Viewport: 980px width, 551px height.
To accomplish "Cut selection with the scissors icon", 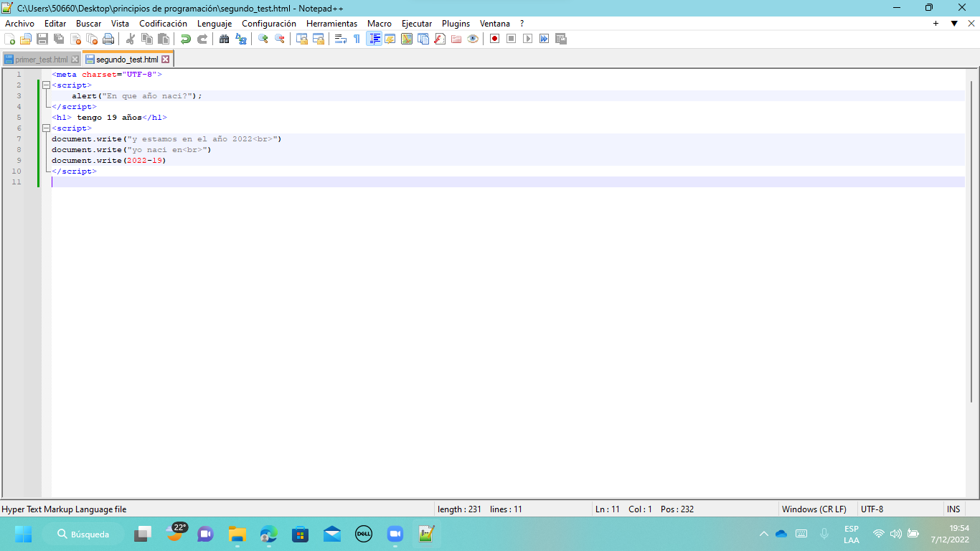I will (131, 39).
